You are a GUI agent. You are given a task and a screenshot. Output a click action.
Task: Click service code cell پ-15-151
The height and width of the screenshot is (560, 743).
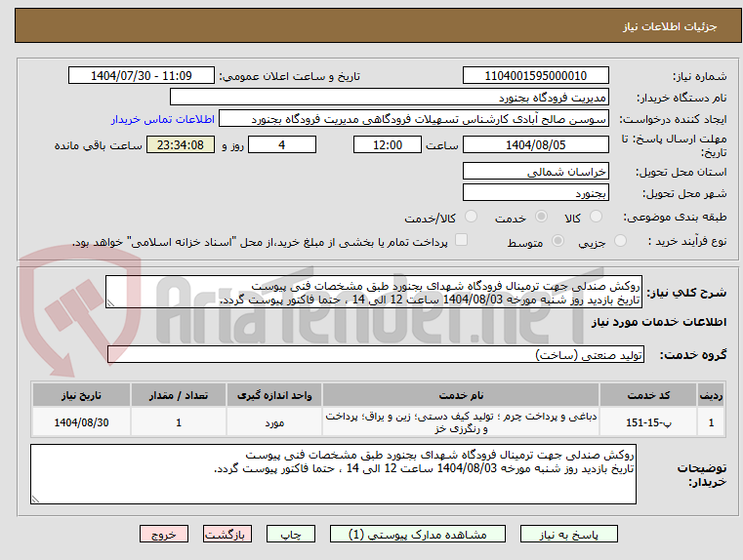[648, 422]
